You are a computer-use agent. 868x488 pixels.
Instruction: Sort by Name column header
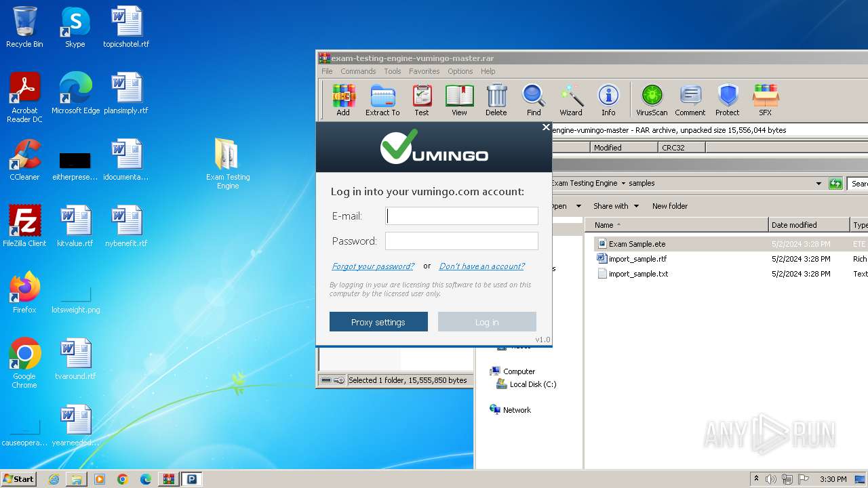(x=676, y=225)
